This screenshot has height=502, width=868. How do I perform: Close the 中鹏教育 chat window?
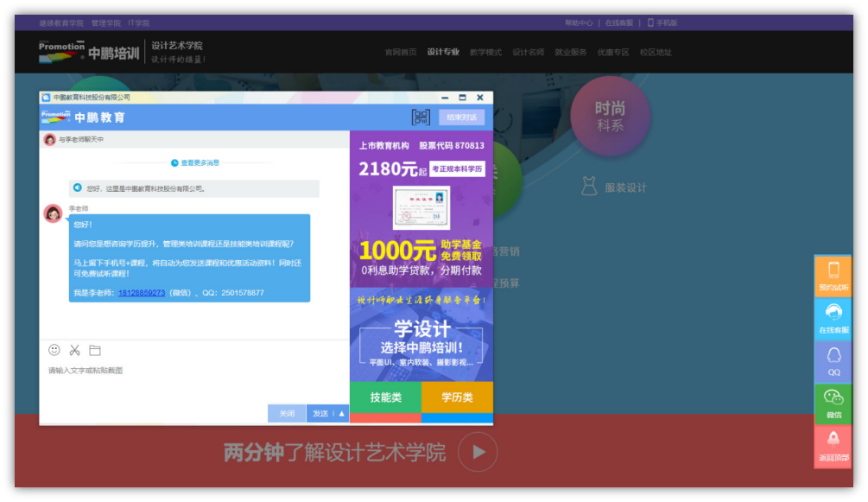point(480,98)
